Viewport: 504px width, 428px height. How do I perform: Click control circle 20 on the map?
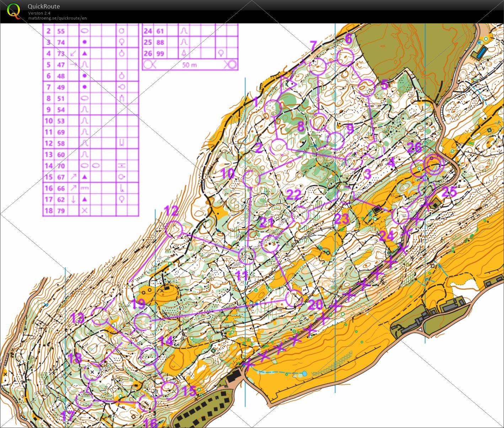click(x=294, y=298)
